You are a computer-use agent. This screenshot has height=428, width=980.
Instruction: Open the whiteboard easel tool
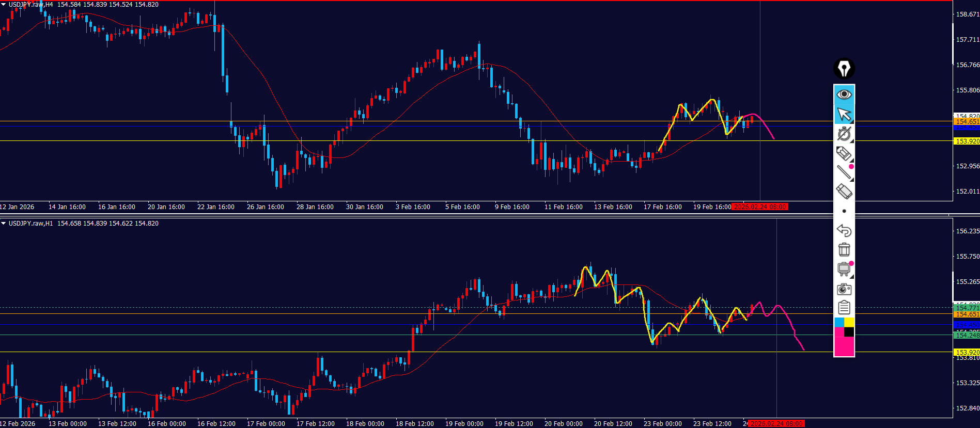(844, 269)
